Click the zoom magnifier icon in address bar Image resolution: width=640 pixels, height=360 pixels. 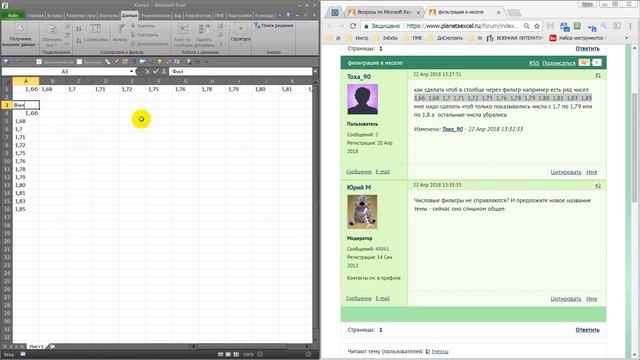527,26
